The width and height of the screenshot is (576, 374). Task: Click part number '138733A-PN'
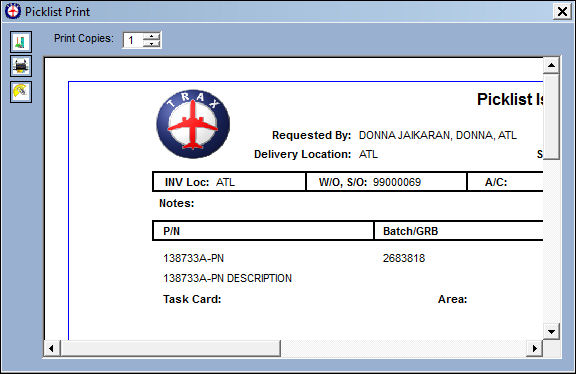pos(194,258)
